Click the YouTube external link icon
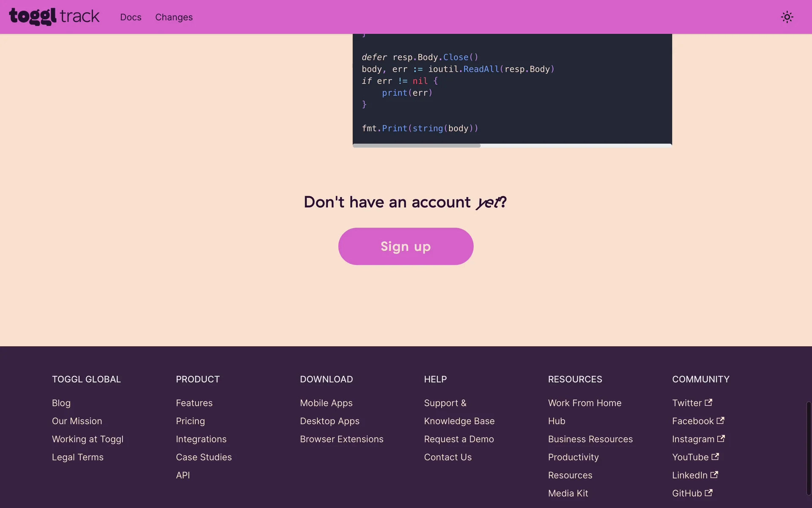 715,456
